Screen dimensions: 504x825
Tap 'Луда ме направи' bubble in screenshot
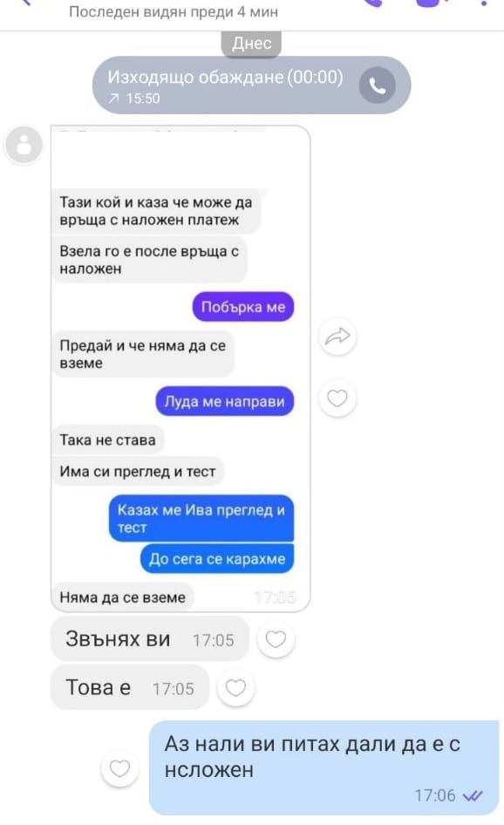(x=225, y=401)
